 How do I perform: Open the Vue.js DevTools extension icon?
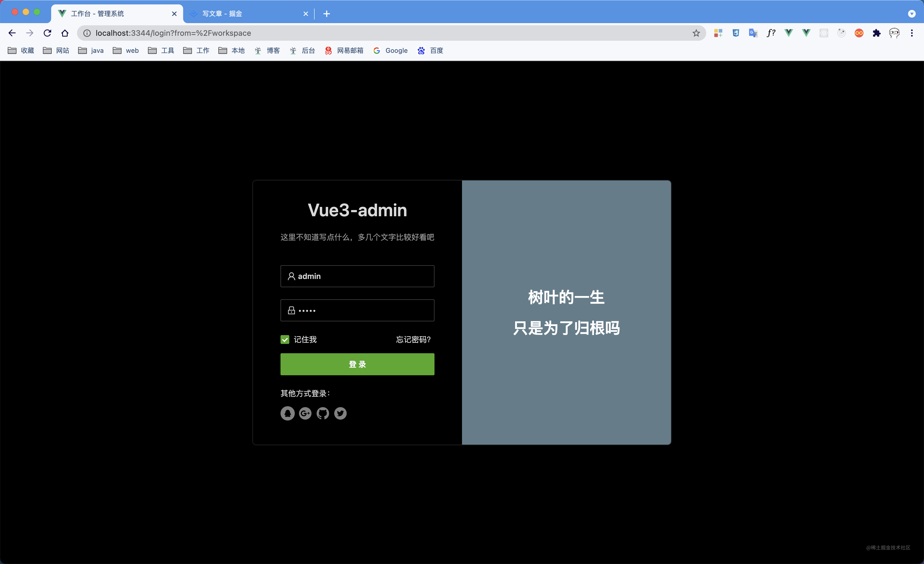click(789, 33)
